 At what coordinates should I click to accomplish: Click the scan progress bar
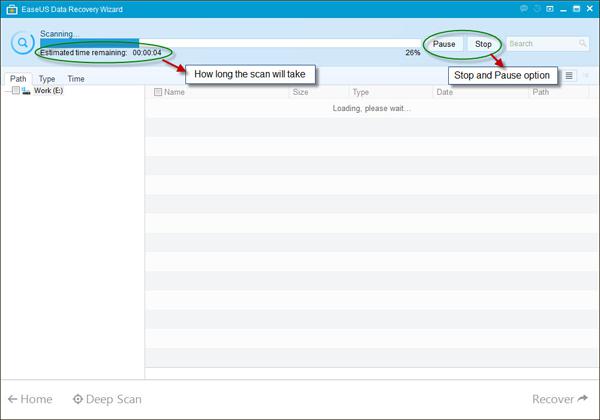click(230, 42)
